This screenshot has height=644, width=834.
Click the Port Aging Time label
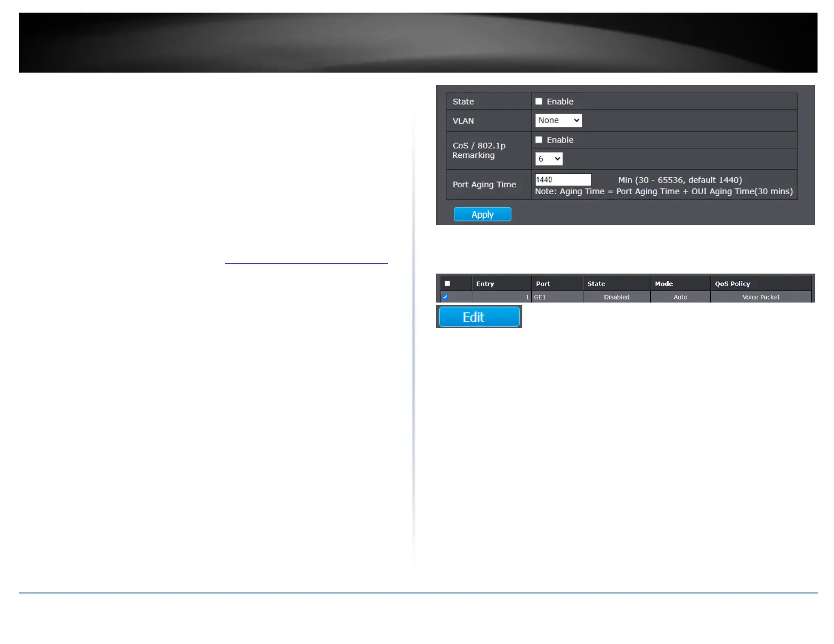[484, 185]
